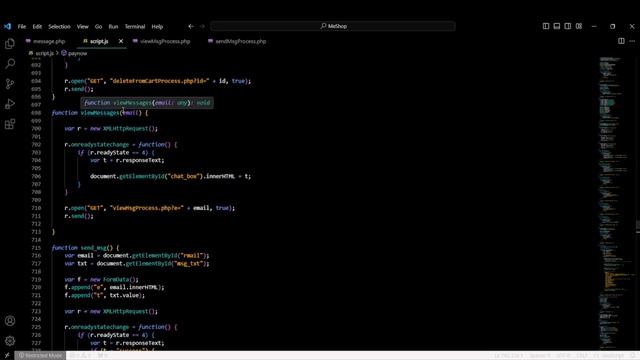Click the Ln/Col cursor position status item
640x360 pixels.
(x=509, y=356)
